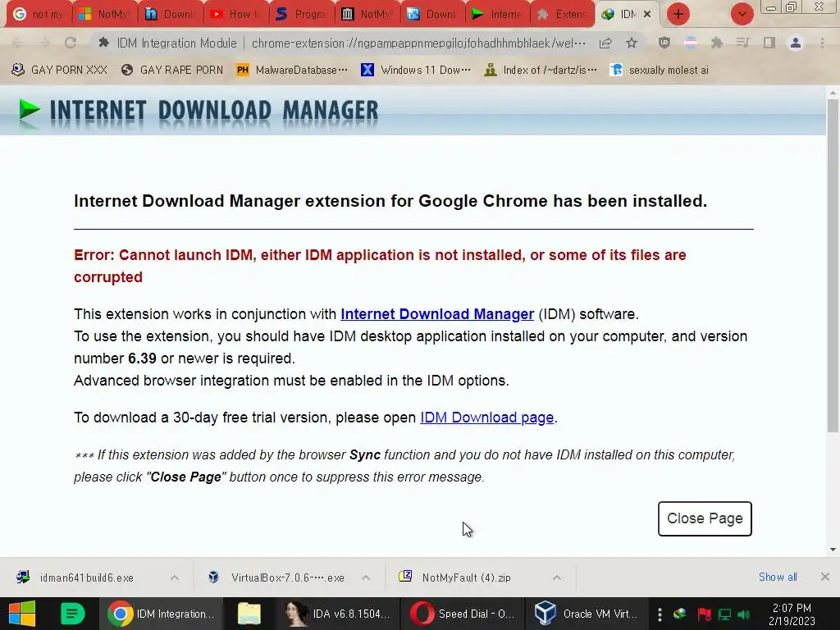
Task: Open the Chrome profile avatar
Action: [x=796, y=43]
